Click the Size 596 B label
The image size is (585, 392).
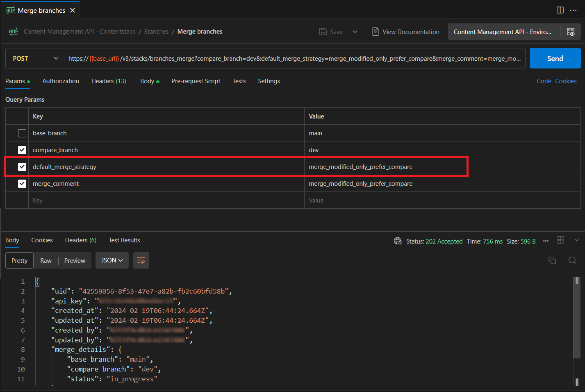tap(521, 242)
